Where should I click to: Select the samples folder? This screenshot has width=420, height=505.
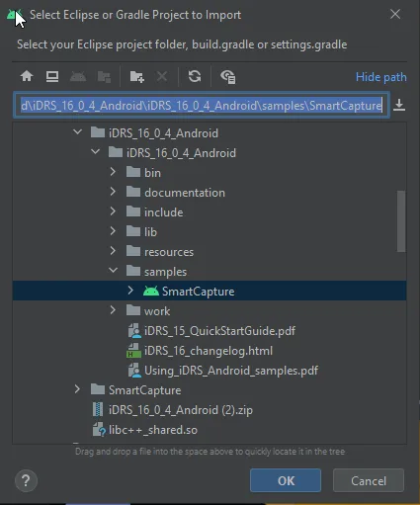[x=165, y=272]
